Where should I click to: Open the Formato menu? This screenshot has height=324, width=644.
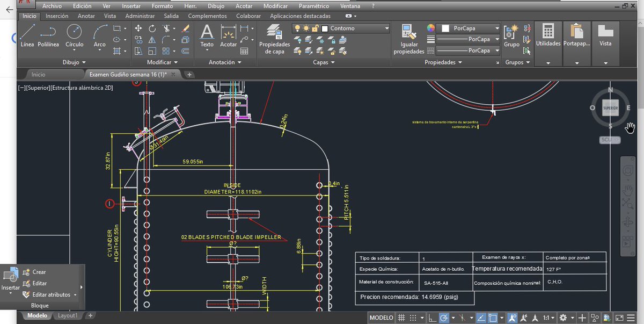click(x=162, y=6)
